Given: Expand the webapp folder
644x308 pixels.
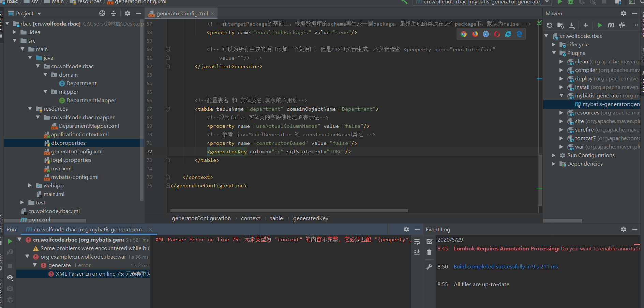Looking at the screenshot, I should pos(30,185).
